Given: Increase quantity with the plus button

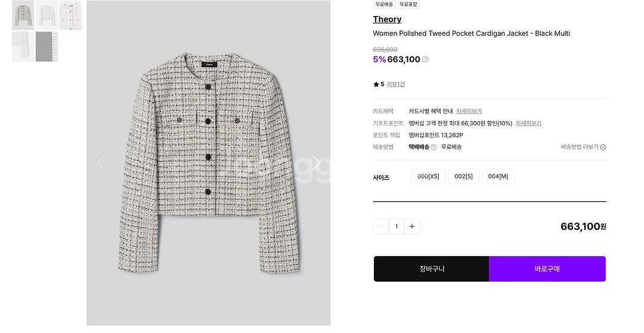Looking at the screenshot, I should (x=411, y=226).
